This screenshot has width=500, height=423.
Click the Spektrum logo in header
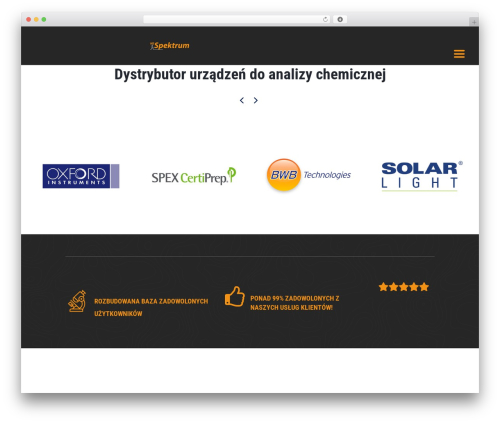pos(170,46)
